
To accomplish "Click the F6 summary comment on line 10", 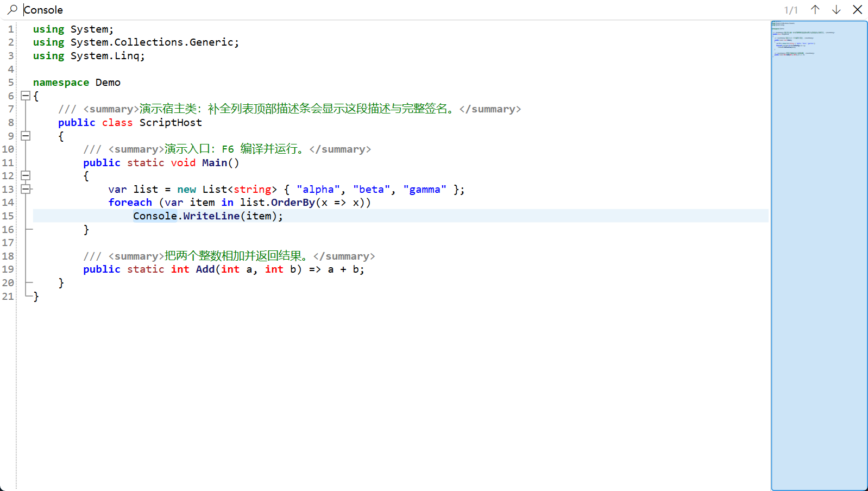I will click(x=227, y=149).
